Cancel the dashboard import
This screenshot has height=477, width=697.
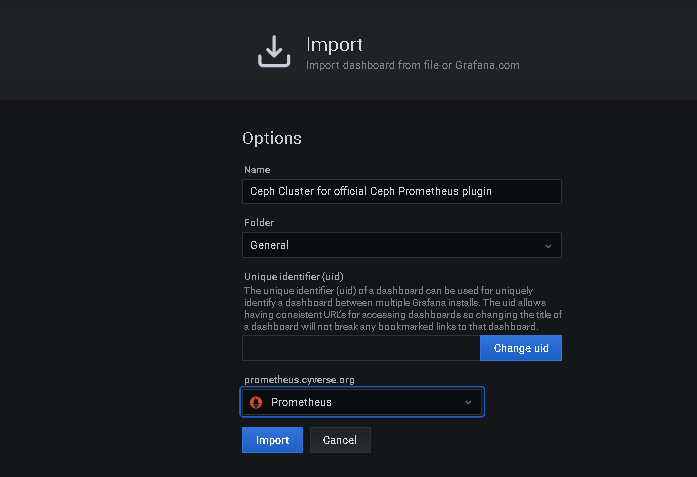[340, 440]
